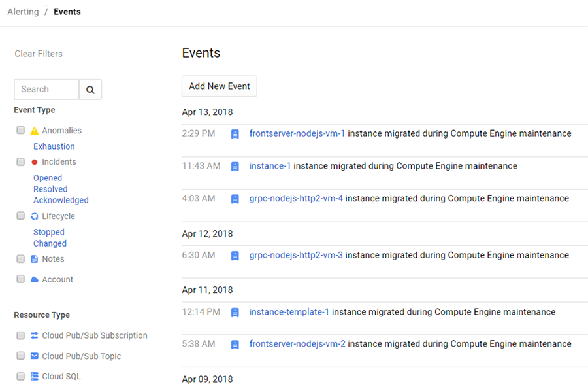This screenshot has width=588, height=391.
Task: Click the Lifecycle recycle icon
Action: [x=35, y=216]
